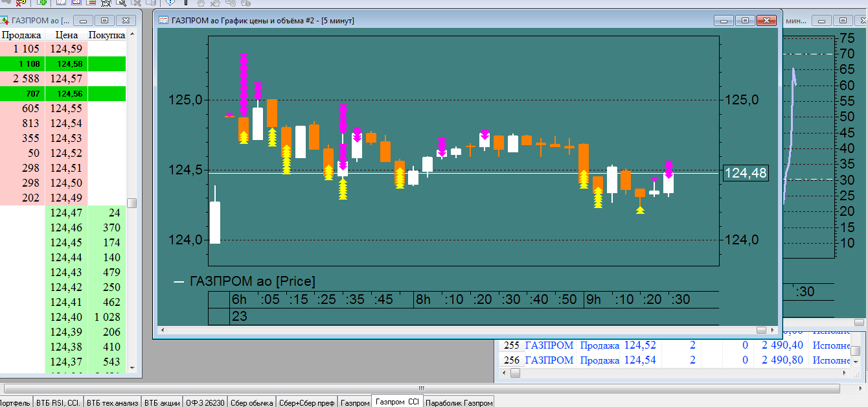The width and height of the screenshot is (868, 407).
Task: Select trade row 255 in trades table
Action: click(x=674, y=345)
